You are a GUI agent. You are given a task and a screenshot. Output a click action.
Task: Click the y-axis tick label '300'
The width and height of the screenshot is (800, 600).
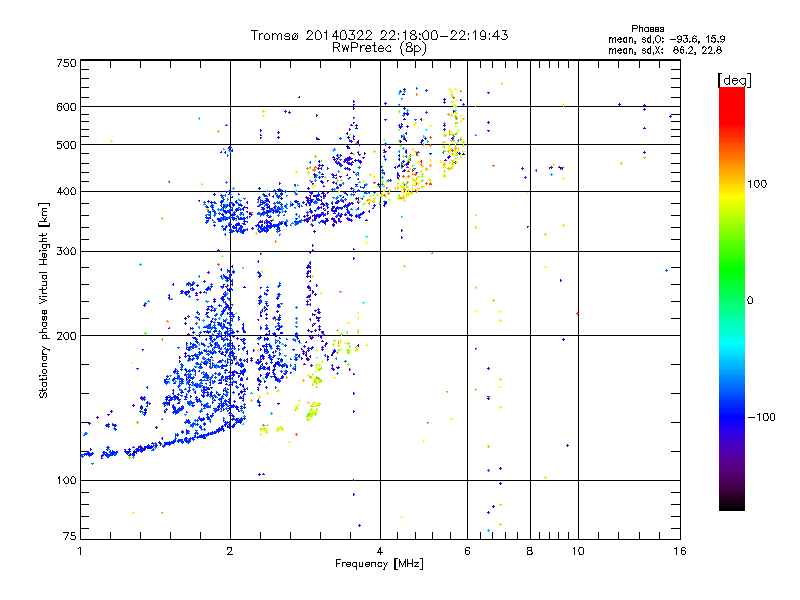pyautogui.click(x=66, y=252)
